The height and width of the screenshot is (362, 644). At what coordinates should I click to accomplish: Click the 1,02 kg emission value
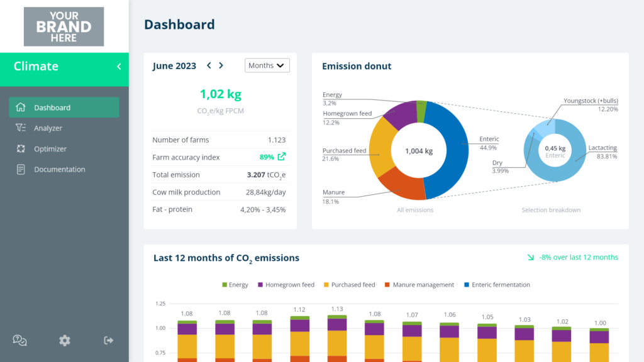point(221,94)
